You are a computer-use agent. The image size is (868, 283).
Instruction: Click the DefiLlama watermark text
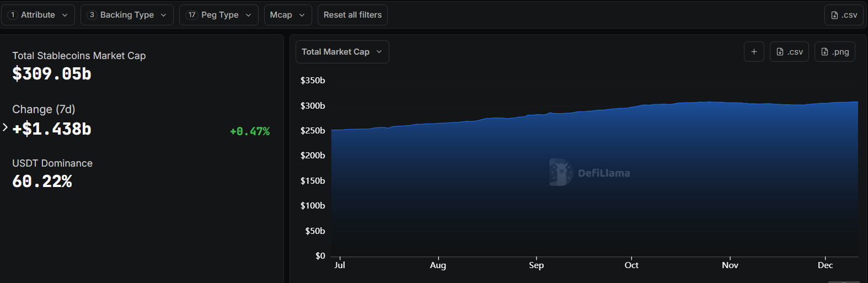603,173
